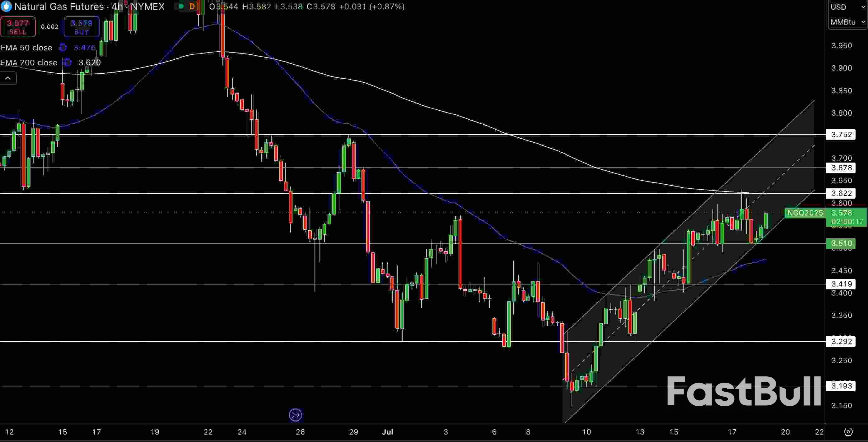Toggle EMA 50 indicator visibility
This screenshot has width=868, height=442.
[x=26, y=48]
